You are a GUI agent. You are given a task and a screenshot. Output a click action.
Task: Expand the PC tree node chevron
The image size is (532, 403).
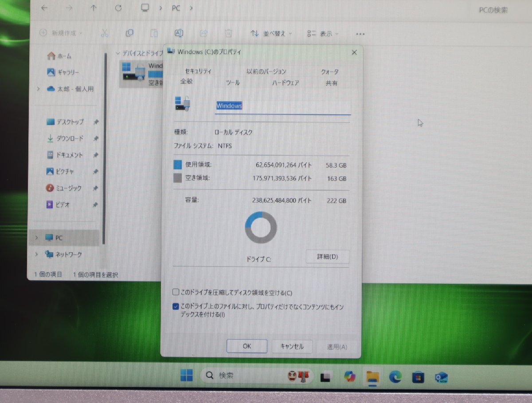pos(36,238)
